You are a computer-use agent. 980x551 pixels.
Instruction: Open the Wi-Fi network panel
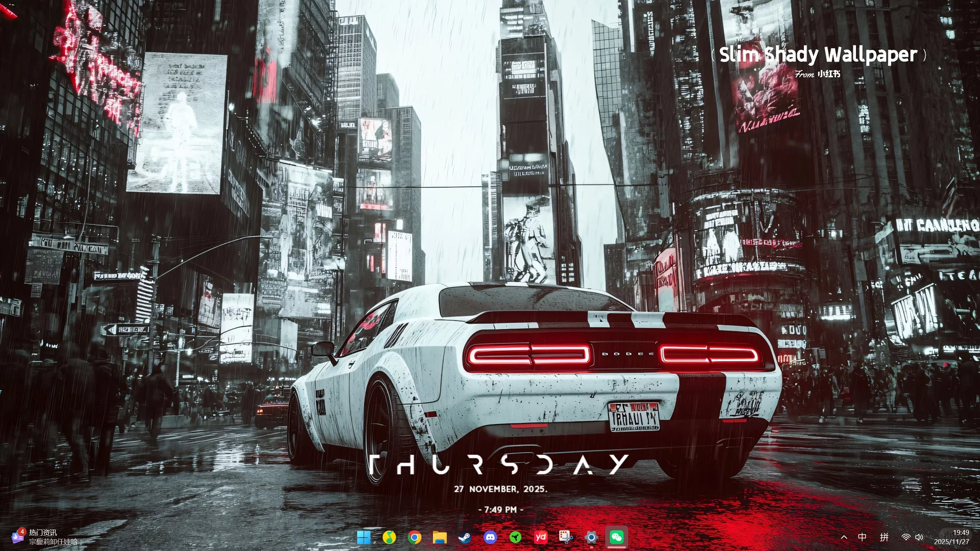pyautogui.click(x=906, y=537)
